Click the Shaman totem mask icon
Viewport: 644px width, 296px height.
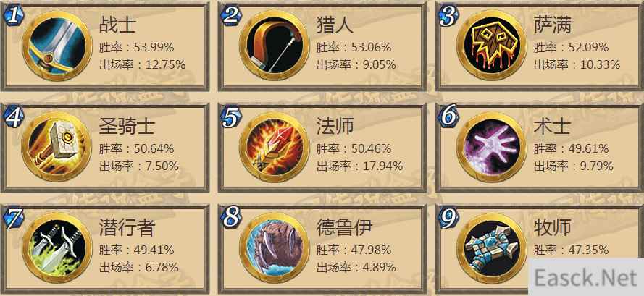492,45
